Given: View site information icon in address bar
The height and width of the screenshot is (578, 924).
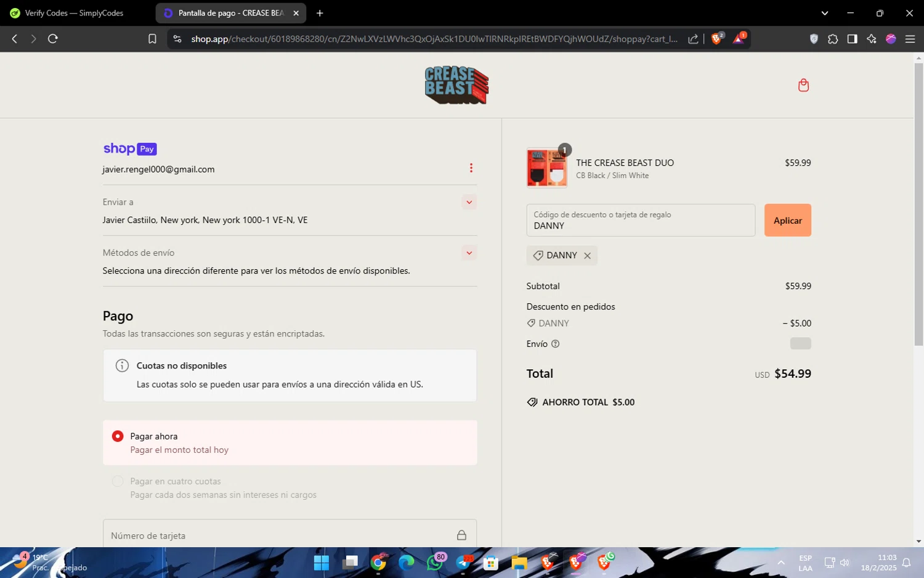Looking at the screenshot, I should [x=177, y=39].
